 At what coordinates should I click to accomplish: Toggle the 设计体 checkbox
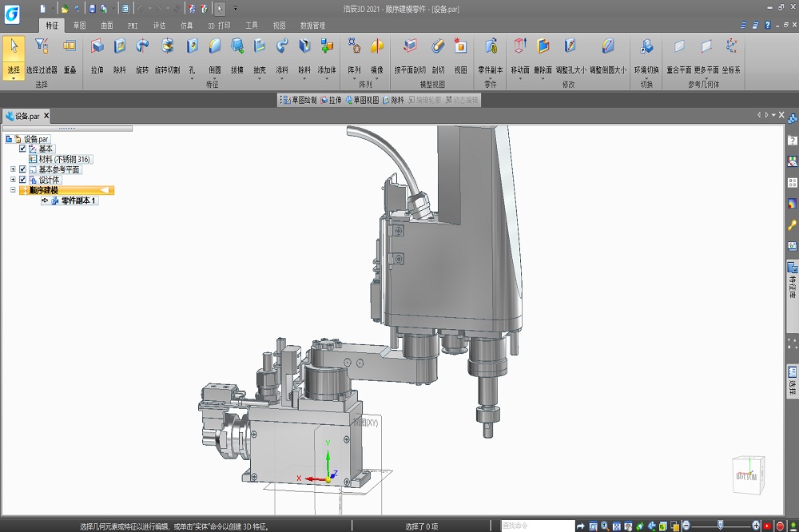pos(23,180)
